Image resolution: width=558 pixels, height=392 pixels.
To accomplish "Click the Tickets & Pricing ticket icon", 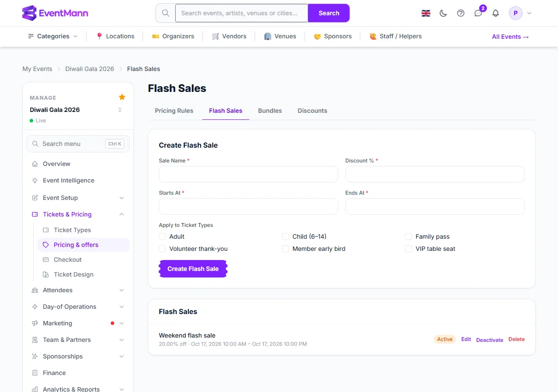I will click(x=35, y=214).
